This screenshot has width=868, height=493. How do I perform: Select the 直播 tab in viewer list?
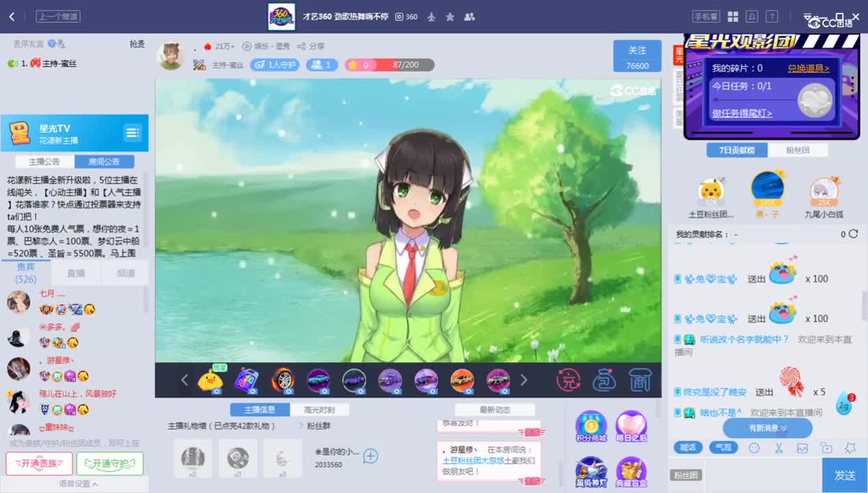coord(76,273)
